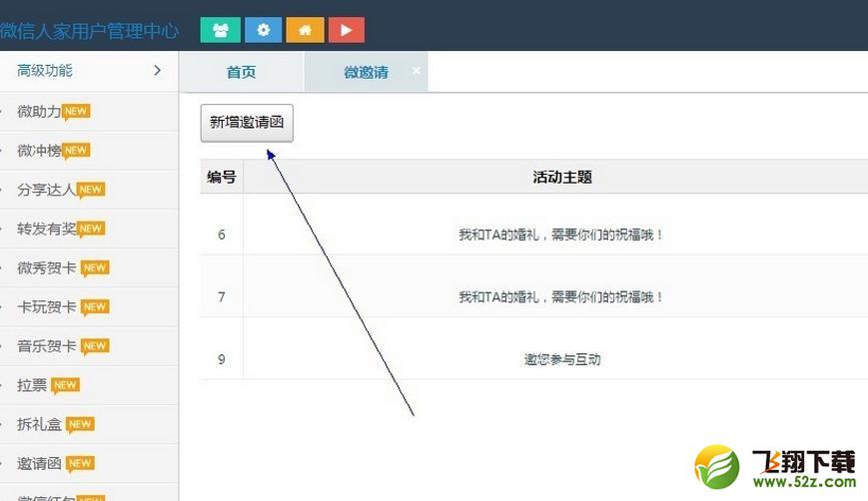This screenshot has height=501, width=868.
Task: Expand the 高级功能 section chevron
Action: 157,70
